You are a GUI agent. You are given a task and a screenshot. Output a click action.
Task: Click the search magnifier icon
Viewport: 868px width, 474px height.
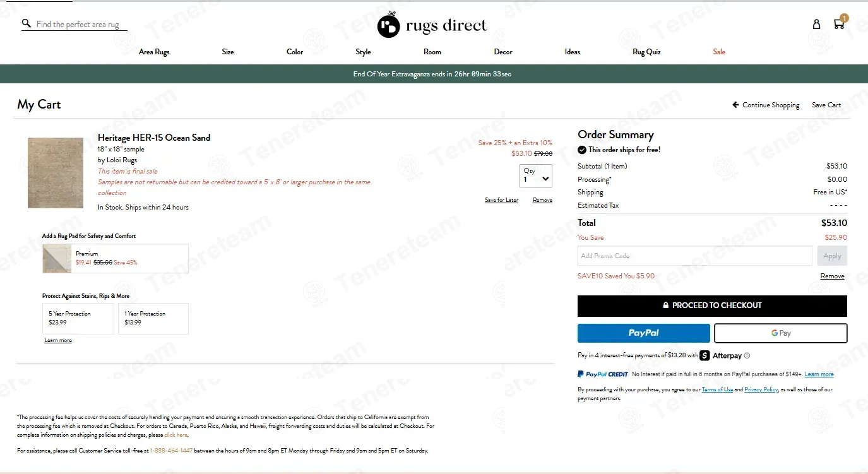26,23
